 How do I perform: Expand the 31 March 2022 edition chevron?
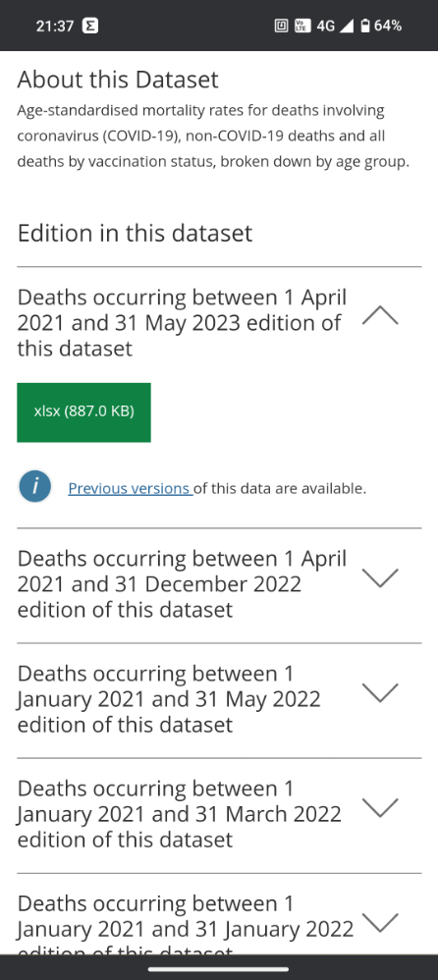pyautogui.click(x=380, y=807)
